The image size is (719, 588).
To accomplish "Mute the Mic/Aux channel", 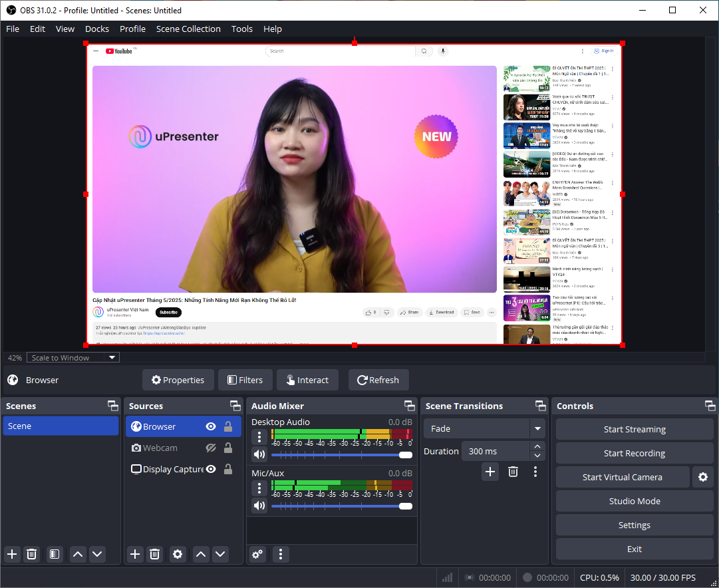I will 259,506.
